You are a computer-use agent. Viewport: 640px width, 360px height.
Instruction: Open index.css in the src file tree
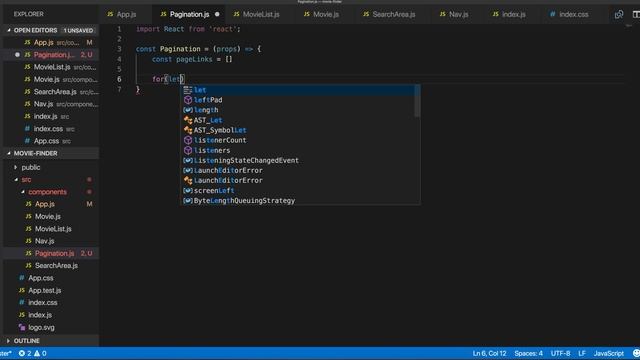click(51, 302)
